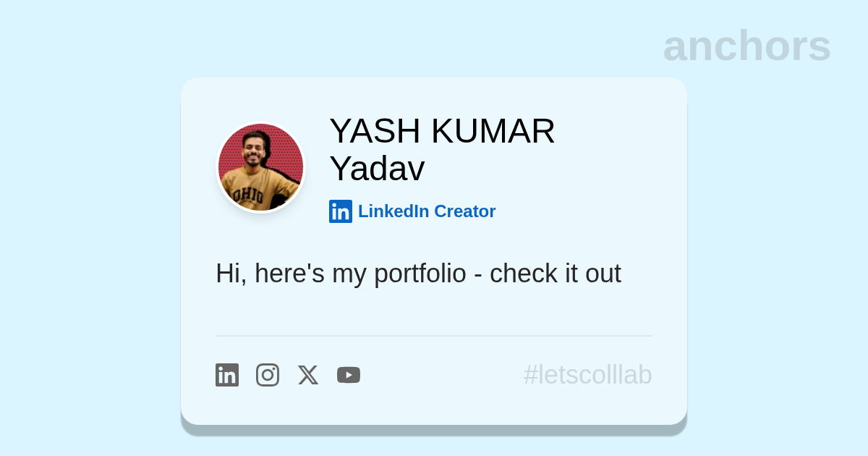Select the circular profile photo

point(261,167)
